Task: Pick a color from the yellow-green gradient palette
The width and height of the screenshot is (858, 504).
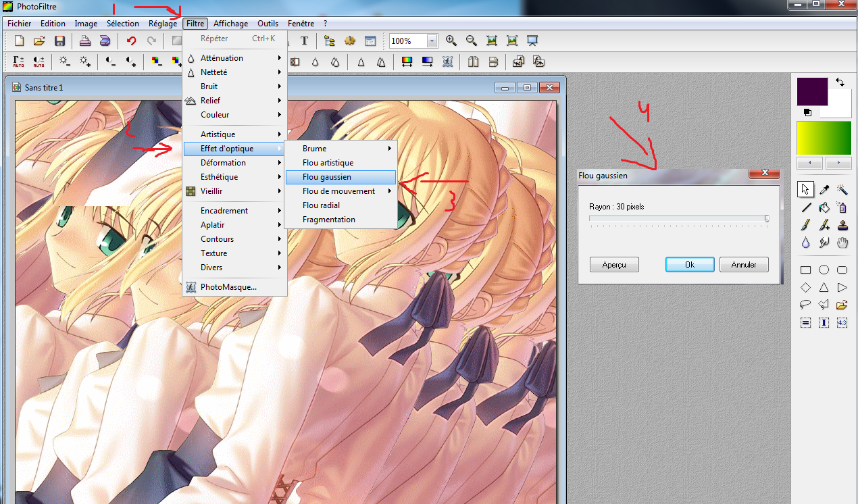Action: click(824, 138)
